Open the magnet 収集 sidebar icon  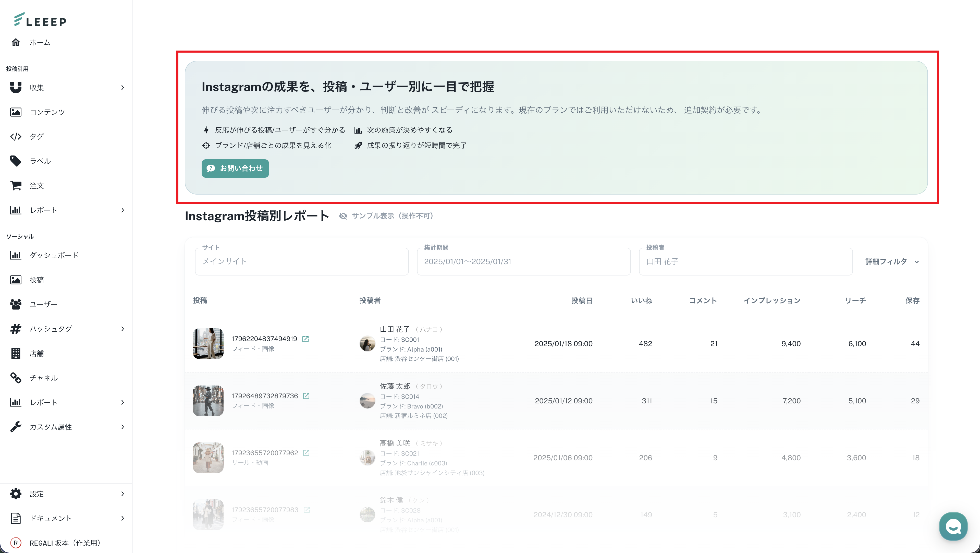16,88
